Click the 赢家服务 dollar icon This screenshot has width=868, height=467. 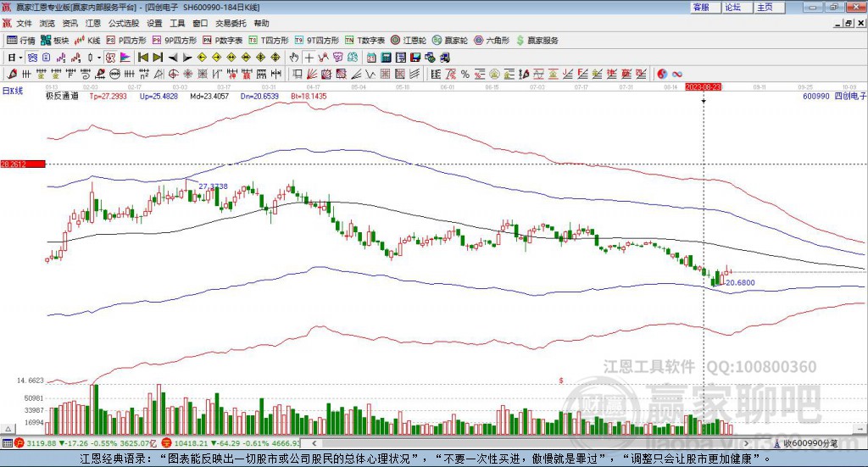pyautogui.click(x=537, y=40)
